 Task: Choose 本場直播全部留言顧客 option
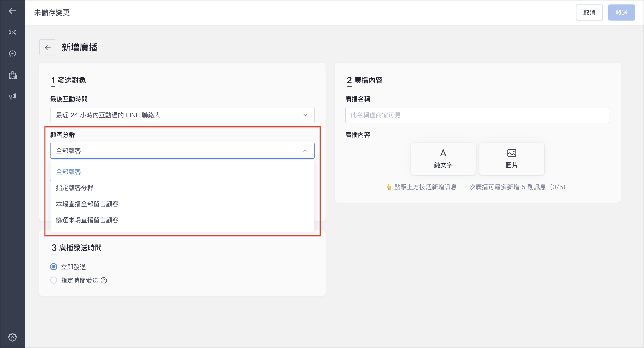[182, 204]
